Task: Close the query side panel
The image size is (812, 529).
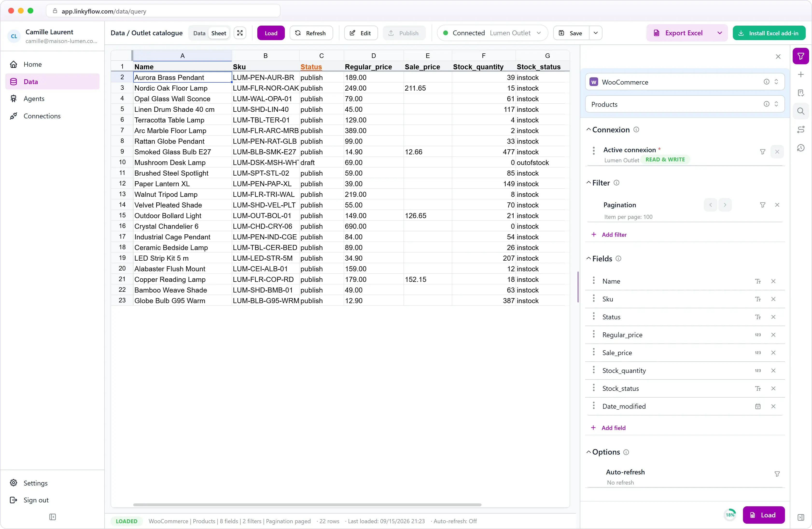Action: [778, 56]
